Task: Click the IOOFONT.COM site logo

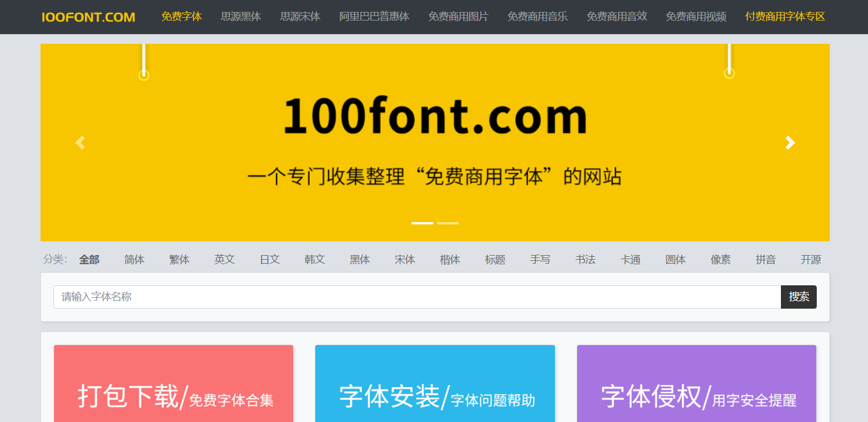Action: point(88,17)
